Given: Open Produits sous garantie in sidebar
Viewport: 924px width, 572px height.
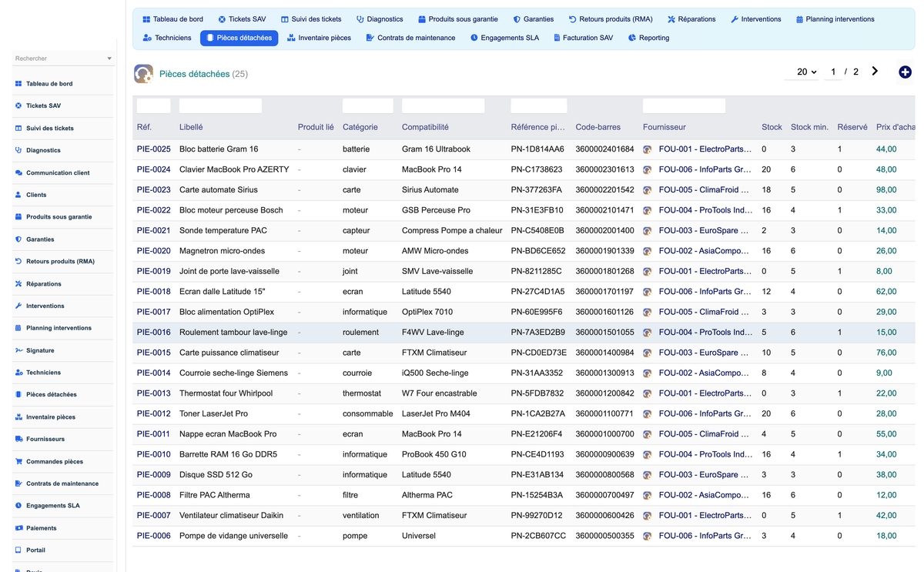Looking at the screenshot, I should click(x=59, y=217).
